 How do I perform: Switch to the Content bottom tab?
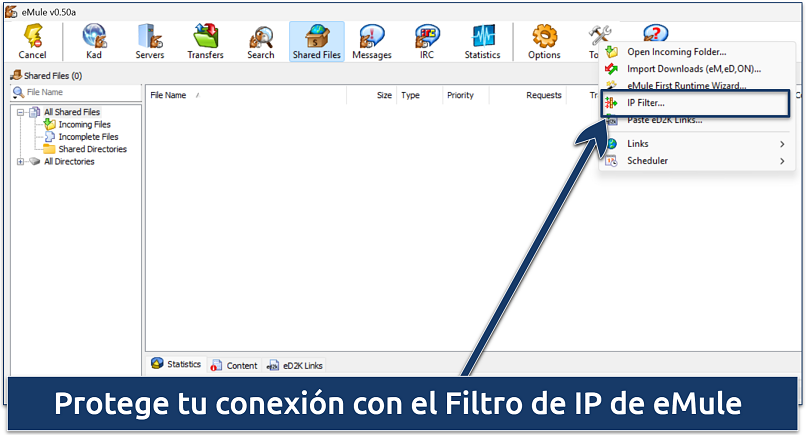[234, 366]
